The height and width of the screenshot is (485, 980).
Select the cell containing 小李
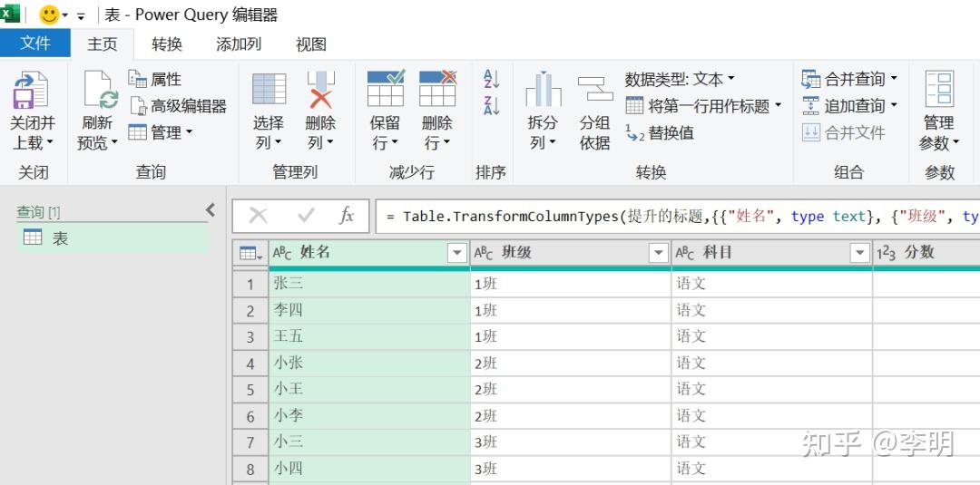(x=369, y=416)
